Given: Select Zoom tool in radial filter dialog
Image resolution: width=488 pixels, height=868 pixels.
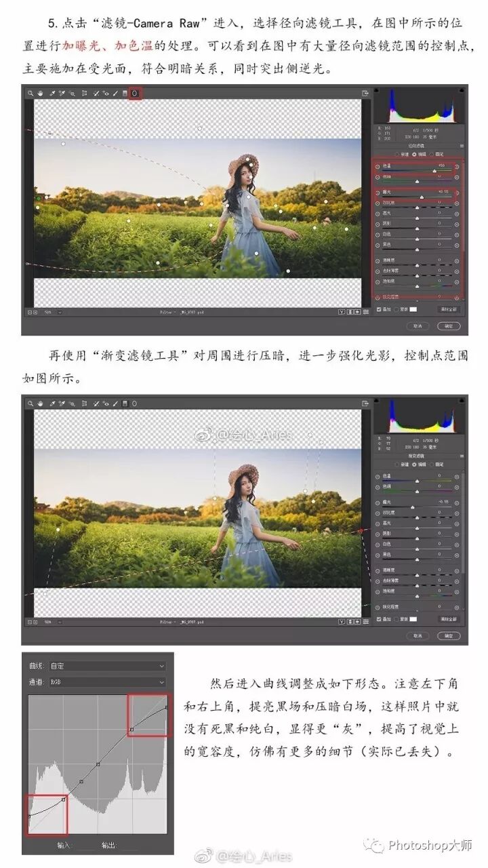Looking at the screenshot, I should coord(30,93).
